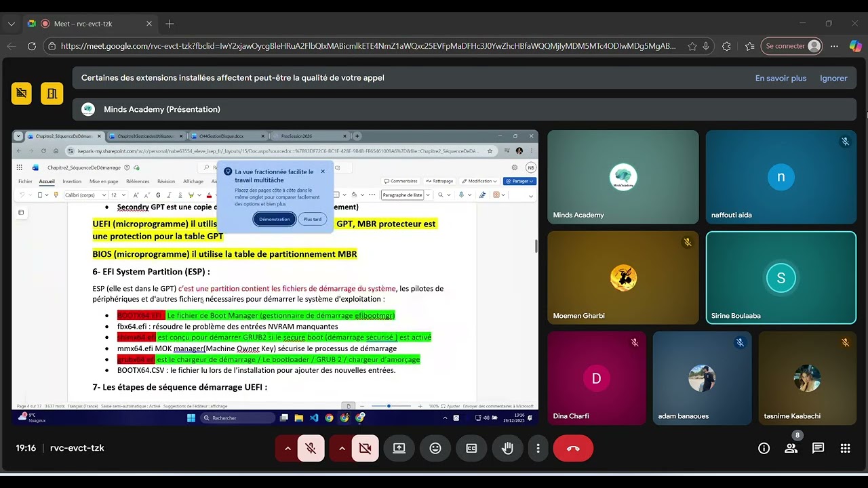The height and width of the screenshot is (488, 868).
Task: Add this page to favorites star
Action: (x=692, y=46)
